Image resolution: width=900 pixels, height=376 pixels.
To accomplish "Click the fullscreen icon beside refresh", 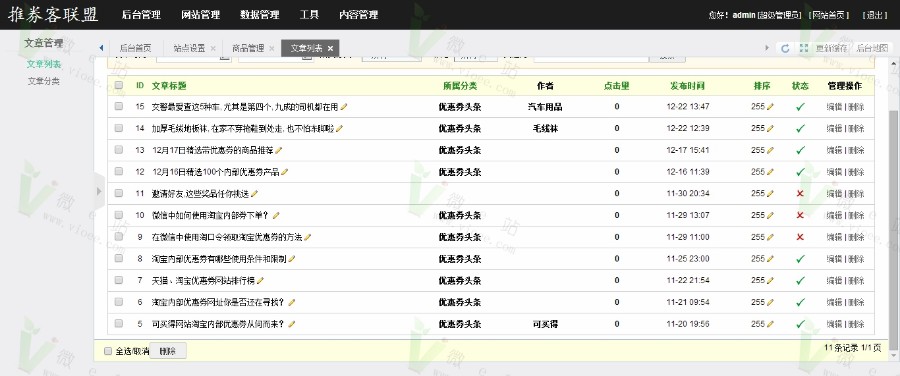I will point(804,49).
